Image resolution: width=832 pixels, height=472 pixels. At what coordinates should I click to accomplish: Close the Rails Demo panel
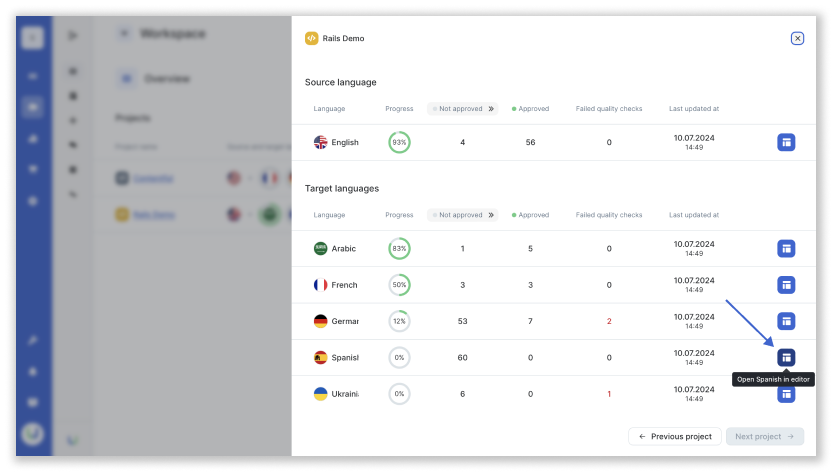click(797, 38)
